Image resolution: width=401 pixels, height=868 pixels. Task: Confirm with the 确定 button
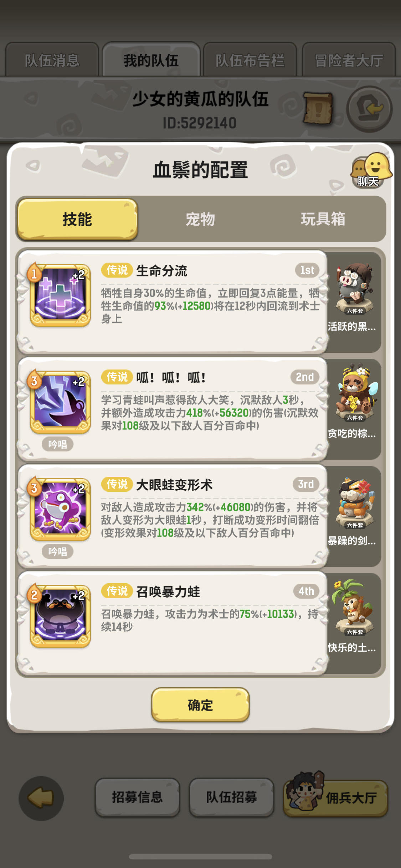pos(200,705)
